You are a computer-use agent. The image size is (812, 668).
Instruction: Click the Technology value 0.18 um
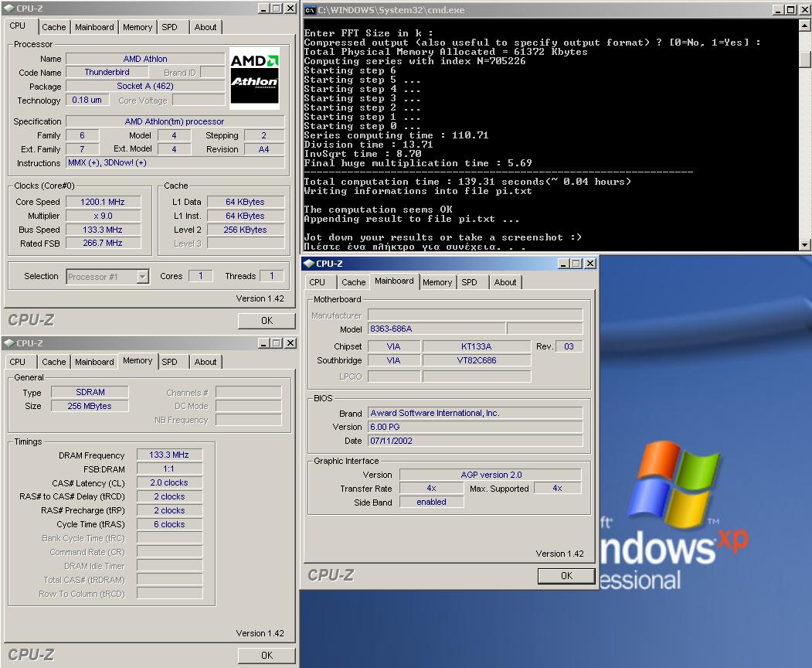point(87,100)
